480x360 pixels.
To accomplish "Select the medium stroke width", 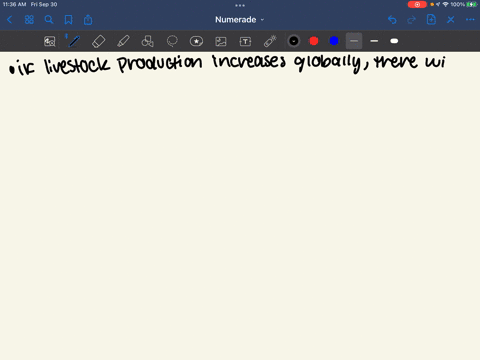I will click(x=374, y=41).
